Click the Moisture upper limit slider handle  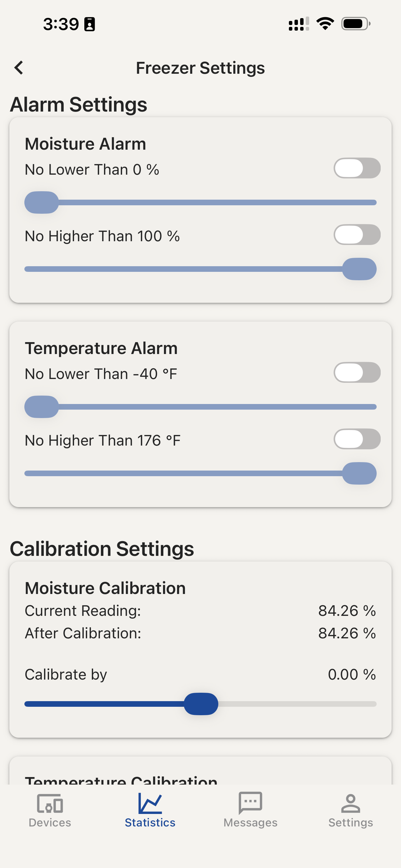(x=359, y=269)
